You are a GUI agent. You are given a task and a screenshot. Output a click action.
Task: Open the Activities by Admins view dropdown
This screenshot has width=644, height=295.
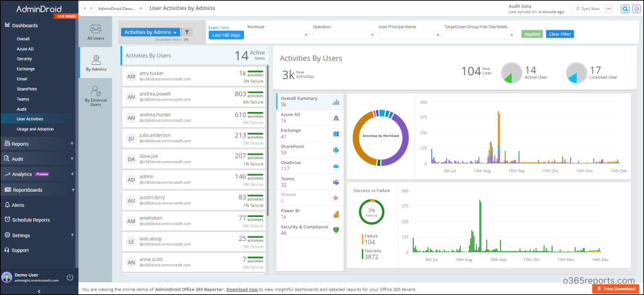[x=151, y=32]
